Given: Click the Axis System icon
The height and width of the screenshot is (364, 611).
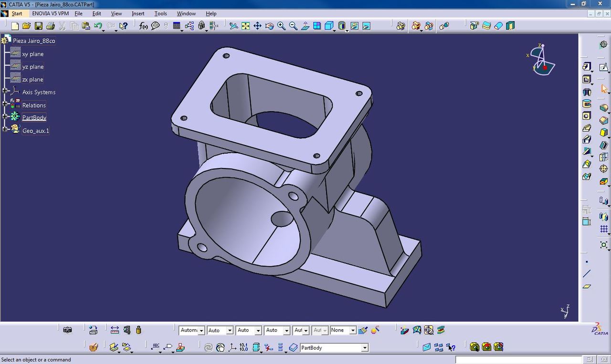Looking at the screenshot, I should pos(232,347).
